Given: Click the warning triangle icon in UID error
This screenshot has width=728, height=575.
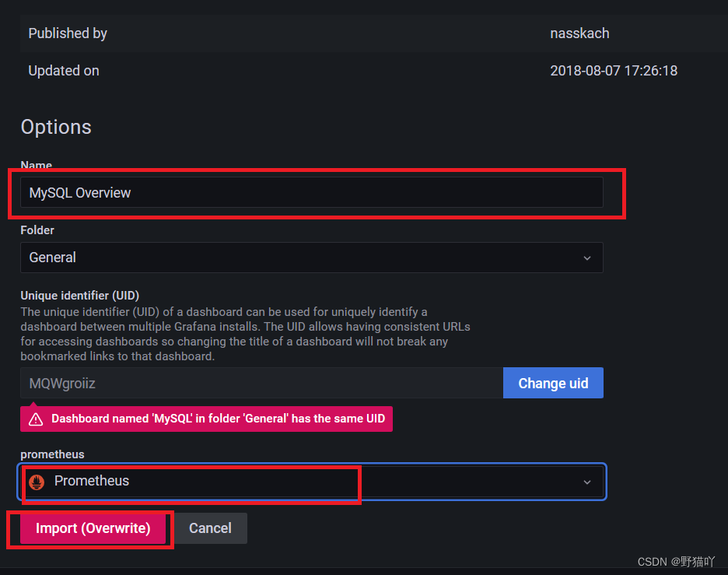Looking at the screenshot, I should click(x=36, y=419).
